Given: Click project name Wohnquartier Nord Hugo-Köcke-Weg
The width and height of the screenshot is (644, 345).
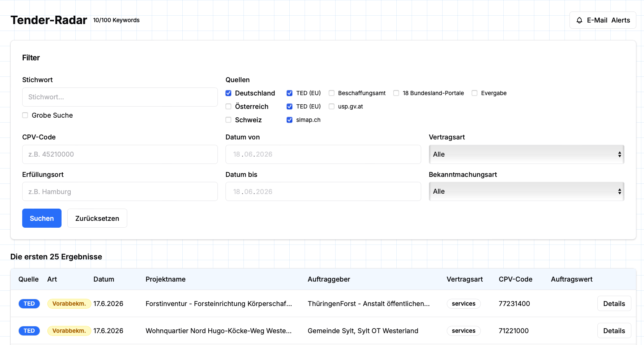Looking at the screenshot, I should (219, 330).
